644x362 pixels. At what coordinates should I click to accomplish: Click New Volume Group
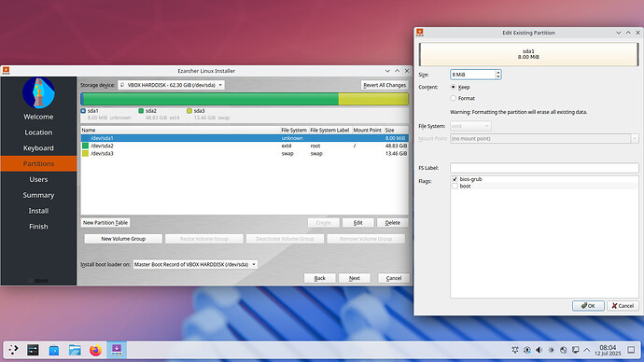pos(123,239)
